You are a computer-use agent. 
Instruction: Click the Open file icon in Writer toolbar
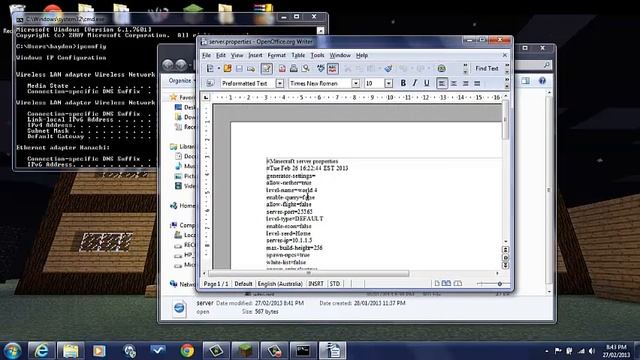(227, 69)
